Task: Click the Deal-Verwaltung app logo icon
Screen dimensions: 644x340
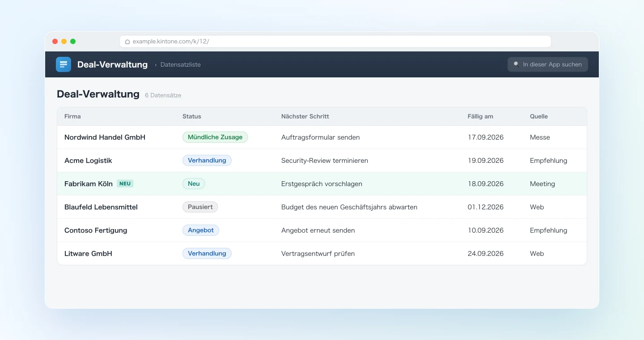Action: (x=64, y=64)
